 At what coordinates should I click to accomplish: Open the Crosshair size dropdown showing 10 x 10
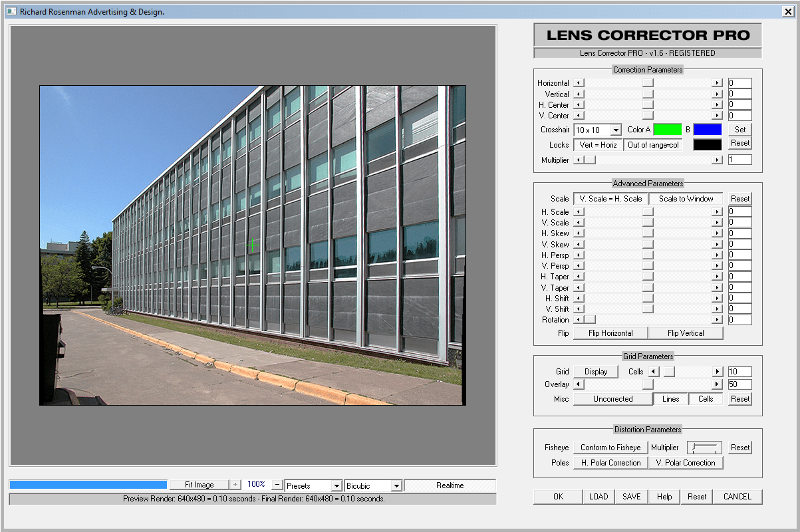[597, 130]
